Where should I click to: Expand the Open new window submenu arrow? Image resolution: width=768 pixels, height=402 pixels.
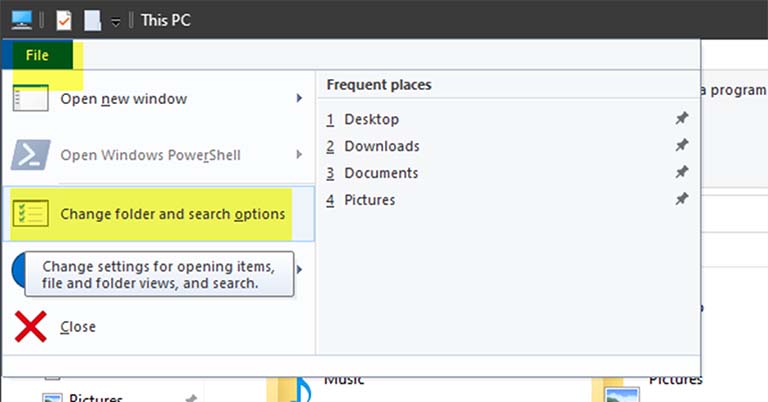[x=299, y=99]
